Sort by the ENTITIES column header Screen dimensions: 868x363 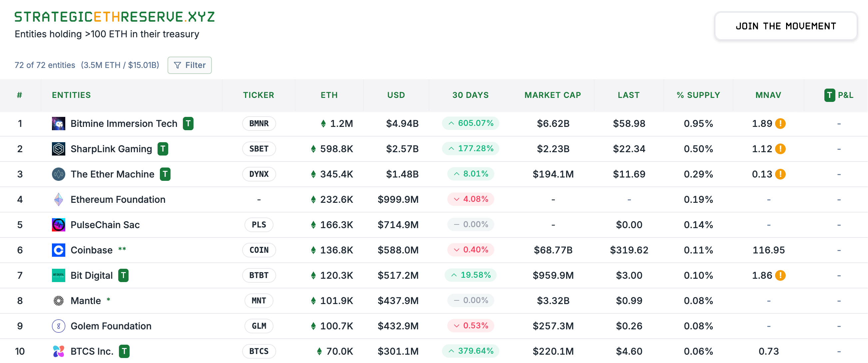point(71,95)
